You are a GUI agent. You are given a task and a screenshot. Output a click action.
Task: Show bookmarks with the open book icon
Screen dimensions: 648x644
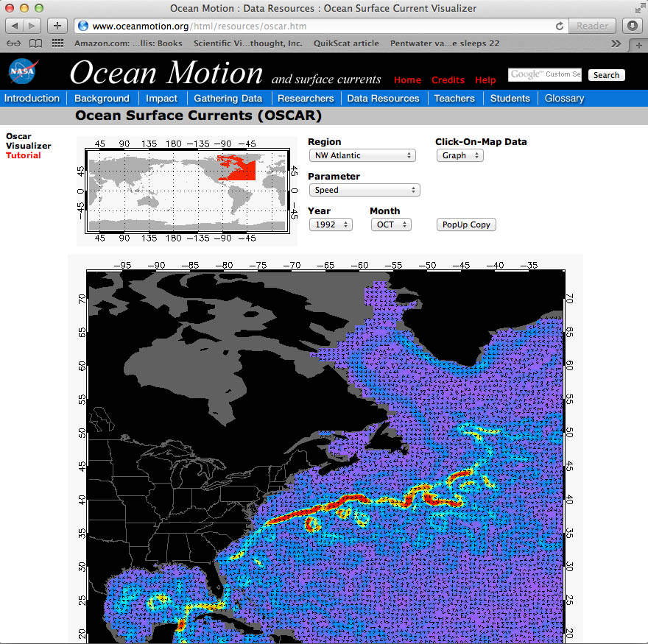[35, 43]
